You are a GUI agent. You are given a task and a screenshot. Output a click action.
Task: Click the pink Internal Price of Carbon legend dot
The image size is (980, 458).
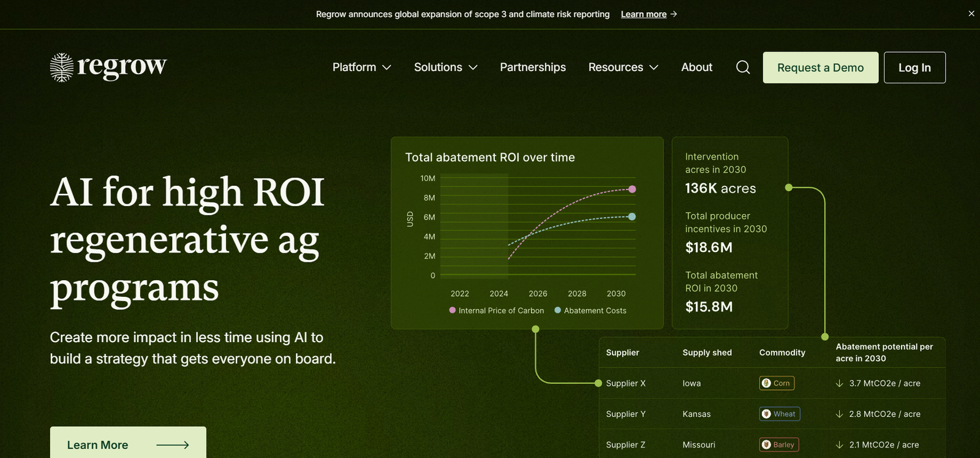click(453, 310)
